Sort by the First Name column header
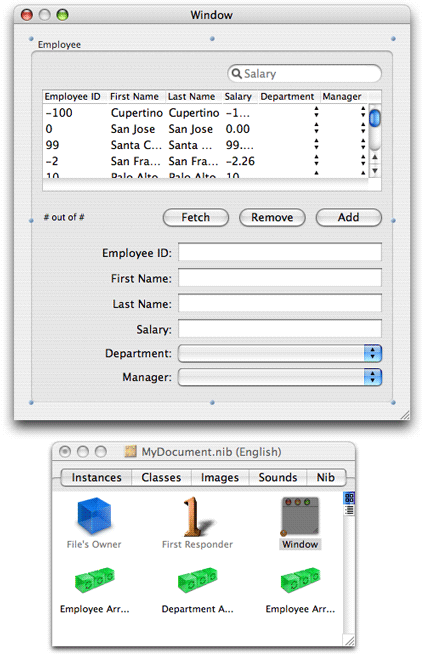This screenshot has width=425, height=661. pyautogui.click(x=136, y=97)
